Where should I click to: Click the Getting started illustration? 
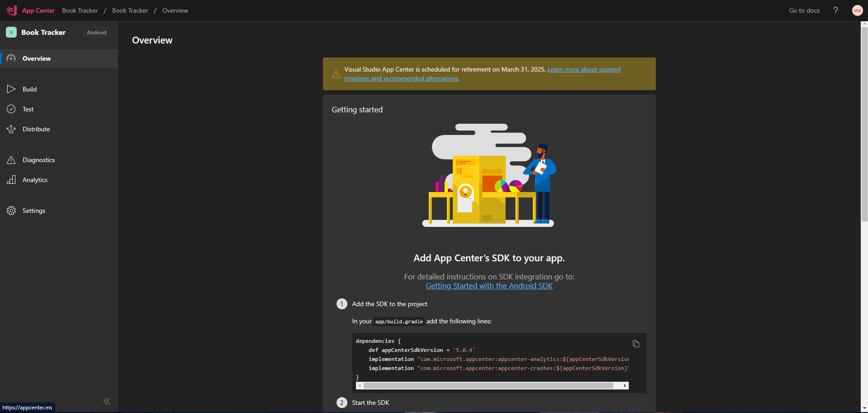point(489,175)
